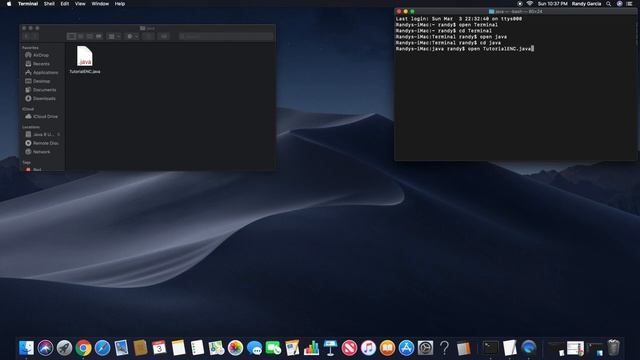Image resolution: width=640 pixels, height=360 pixels.
Task: Open the Terminal application menu
Action: point(28,4)
